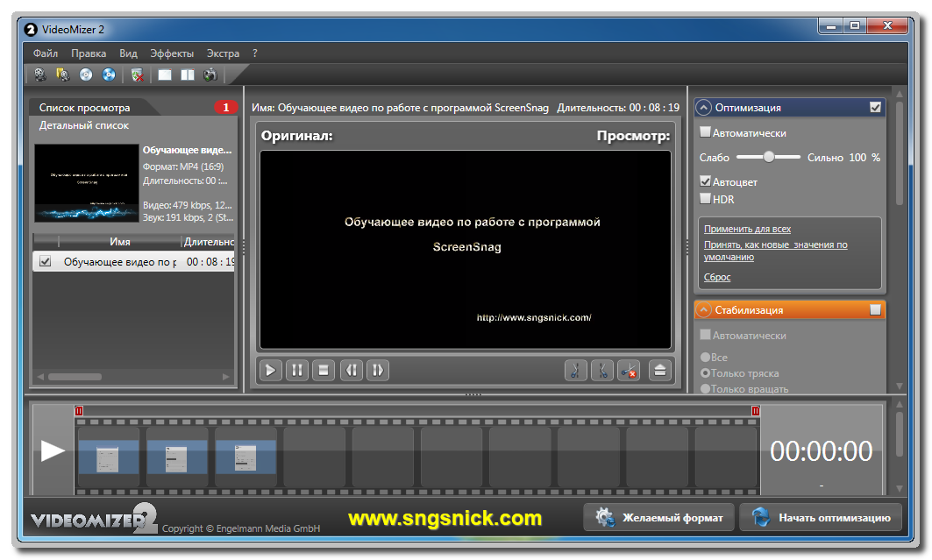The width and height of the screenshot is (932, 560).
Task: Click the red start marker on timeline
Action: tap(79, 411)
